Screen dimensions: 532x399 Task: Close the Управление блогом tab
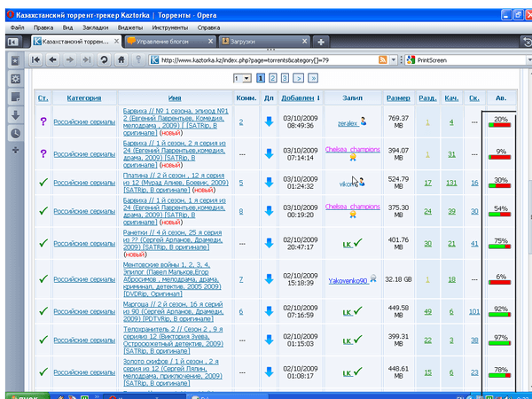coord(210,41)
